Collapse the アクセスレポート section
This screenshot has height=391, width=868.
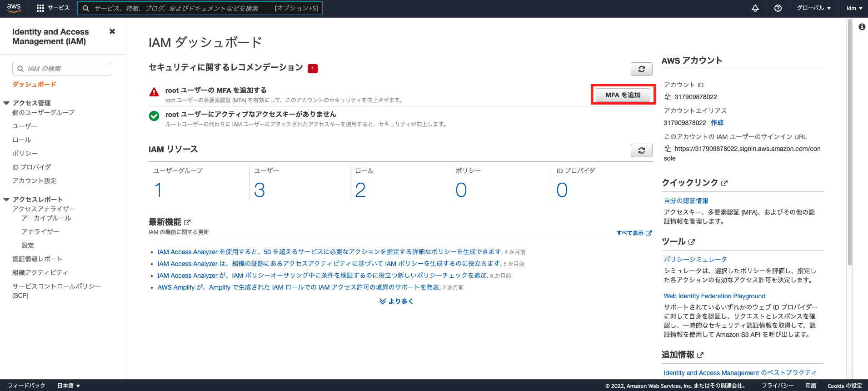click(x=6, y=200)
